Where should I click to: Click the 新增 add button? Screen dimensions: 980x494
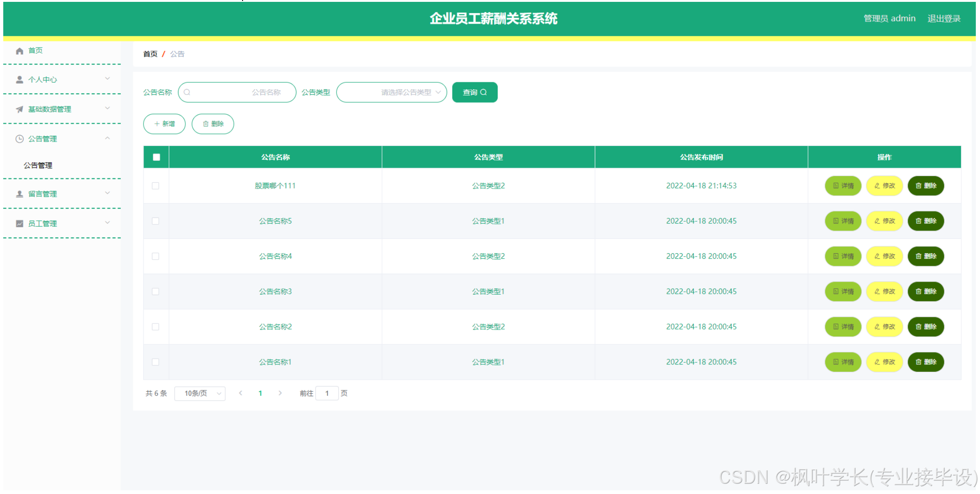click(164, 124)
